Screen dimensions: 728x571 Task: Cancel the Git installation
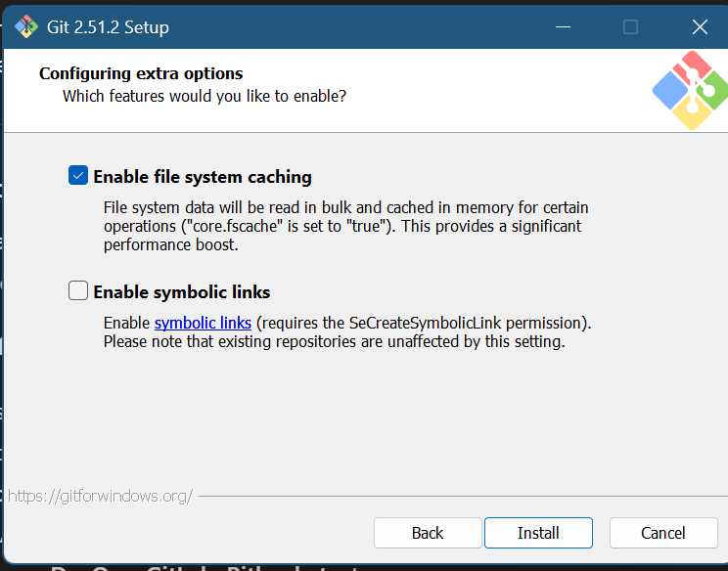663,533
